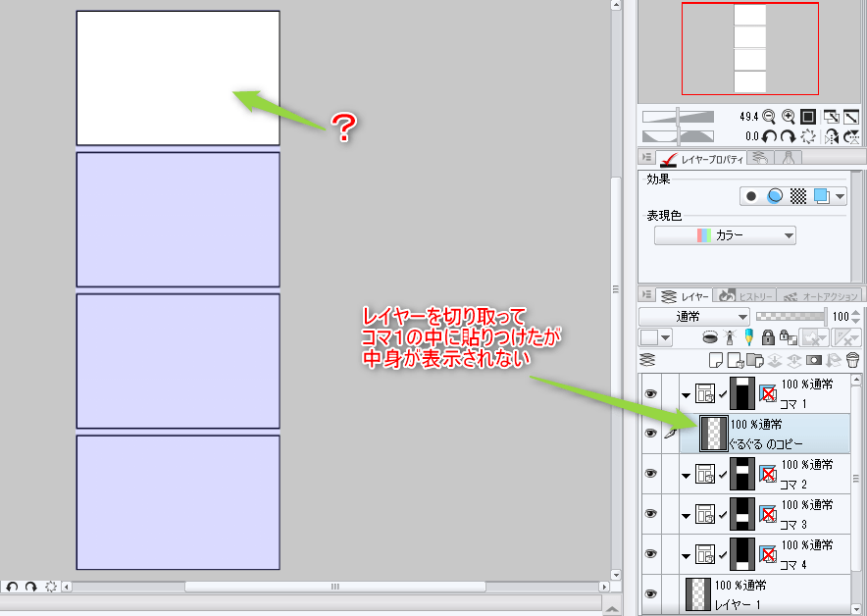Click the new raster layer icon

(x=716, y=361)
